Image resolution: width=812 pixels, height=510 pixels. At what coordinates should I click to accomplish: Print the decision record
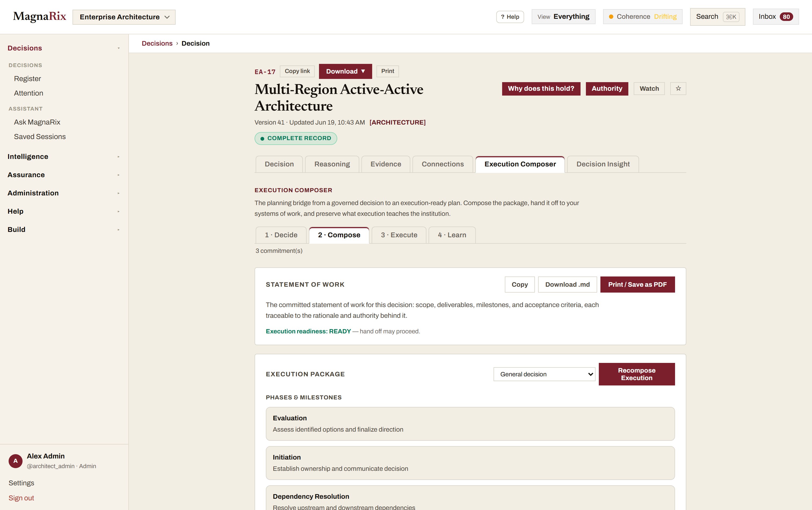387,71
